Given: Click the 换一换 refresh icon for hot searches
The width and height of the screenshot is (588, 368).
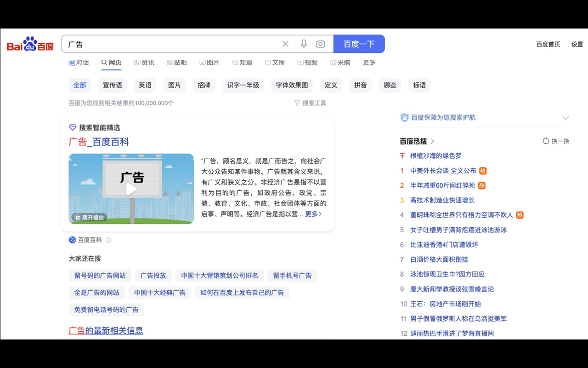Looking at the screenshot, I should pos(546,141).
